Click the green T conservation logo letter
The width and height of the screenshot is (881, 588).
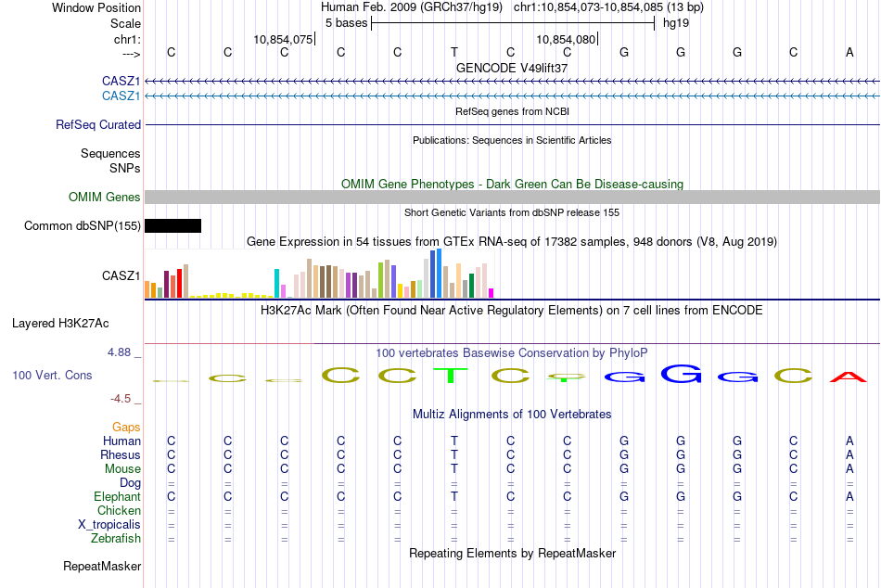click(451, 375)
